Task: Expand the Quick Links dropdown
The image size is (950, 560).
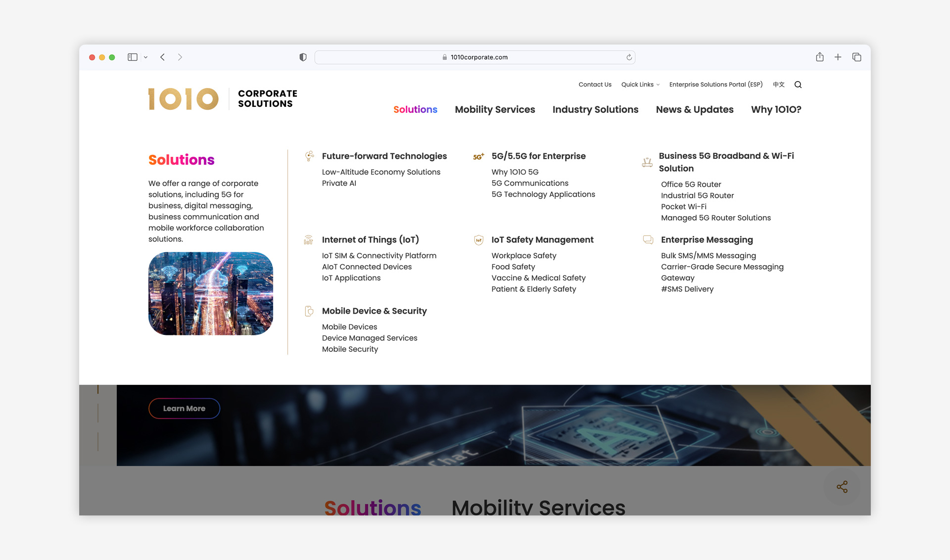Action: click(x=640, y=85)
